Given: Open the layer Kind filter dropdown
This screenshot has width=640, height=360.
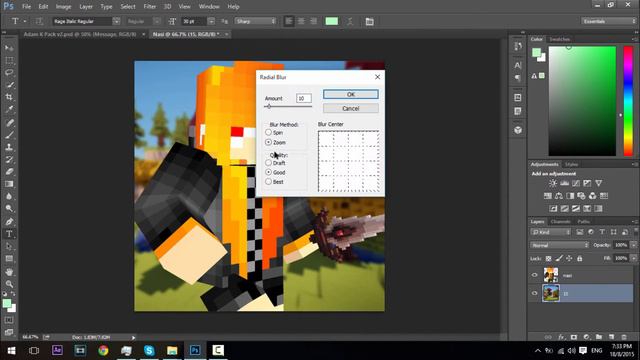Looking at the screenshot, I should (551, 232).
